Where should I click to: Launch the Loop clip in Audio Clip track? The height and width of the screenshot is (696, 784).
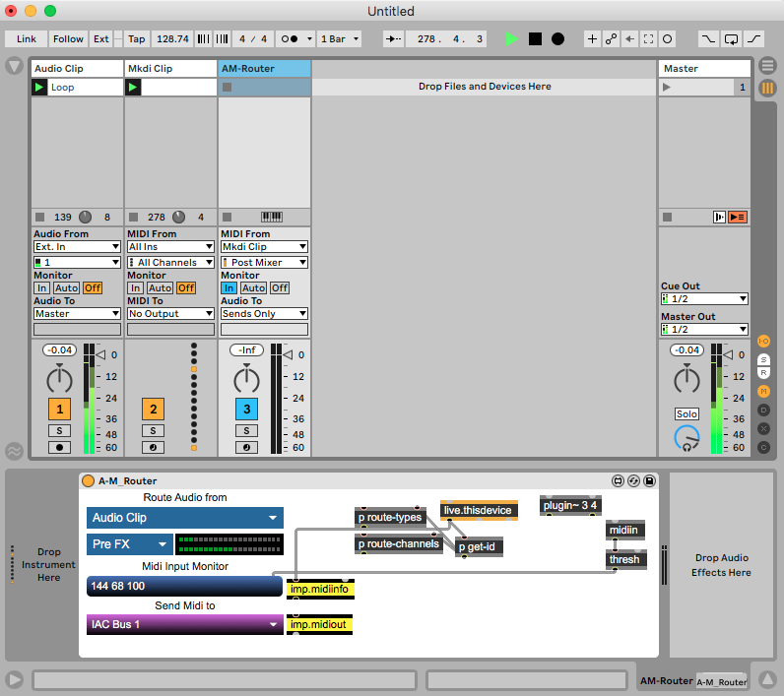click(39, 88)
